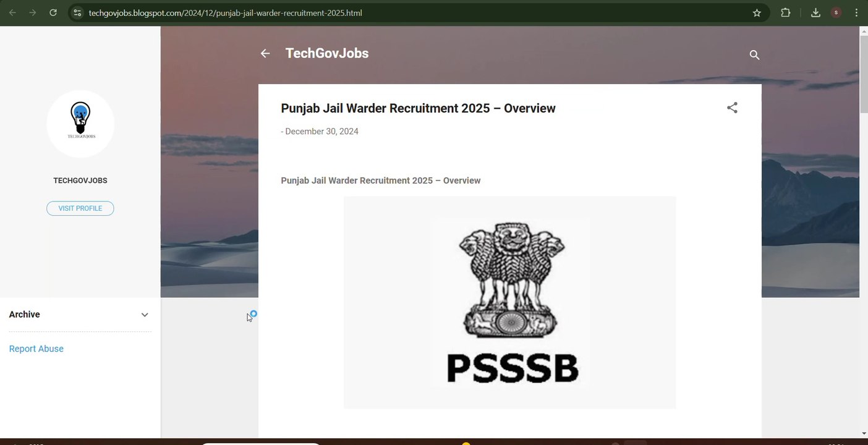The height and width of the screenshot is (445, 868).
Task: Share the post using share icon
Action: tap(732, 108)
